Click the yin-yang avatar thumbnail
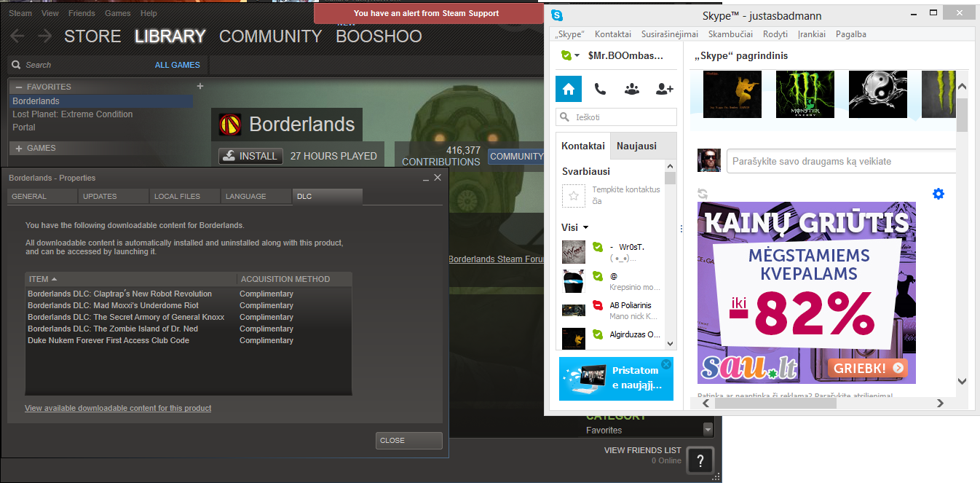 point(878,95)
